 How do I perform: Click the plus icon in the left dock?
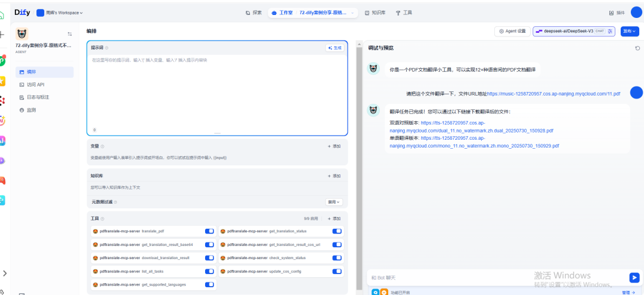(2, 35)
